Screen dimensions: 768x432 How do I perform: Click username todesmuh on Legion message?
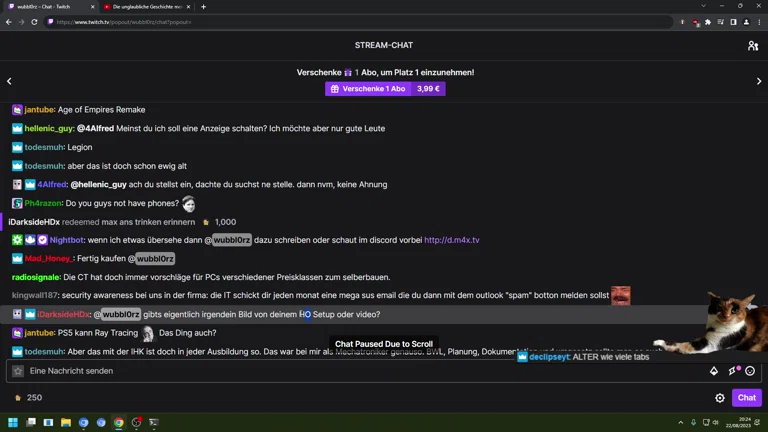[x=44, y=147]
